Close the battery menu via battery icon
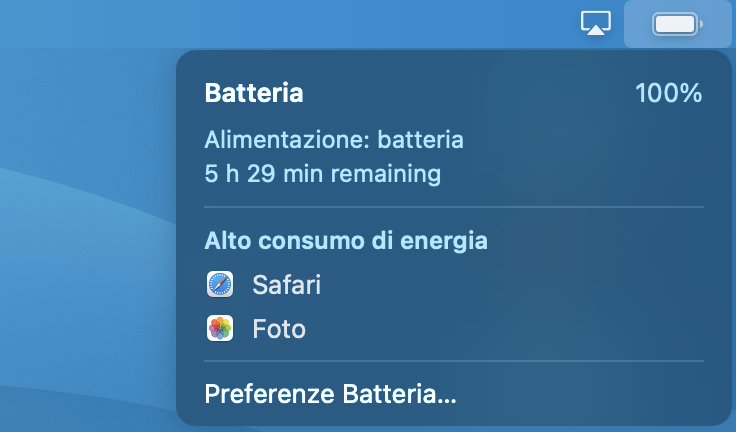This screenshot has height=432, width=736. 677,24
